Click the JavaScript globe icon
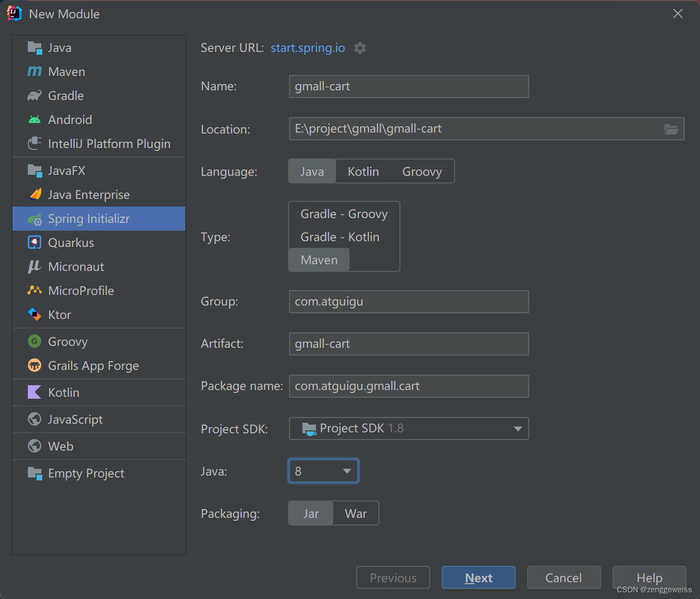The width and height of the screenshot is (700, 599). pos(35,419)
